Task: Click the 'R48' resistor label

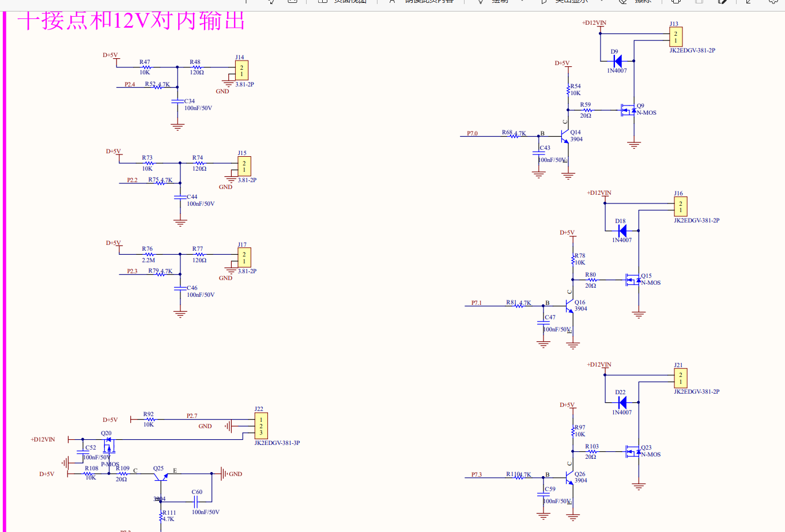Action: coord(195,62)
